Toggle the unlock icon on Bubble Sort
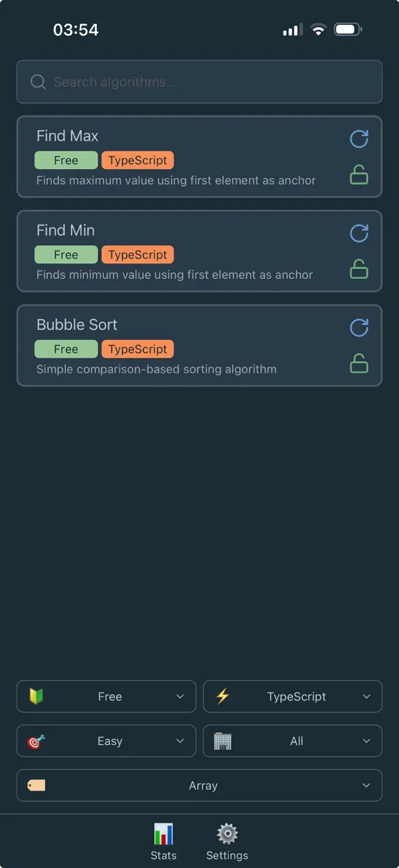 359,363
